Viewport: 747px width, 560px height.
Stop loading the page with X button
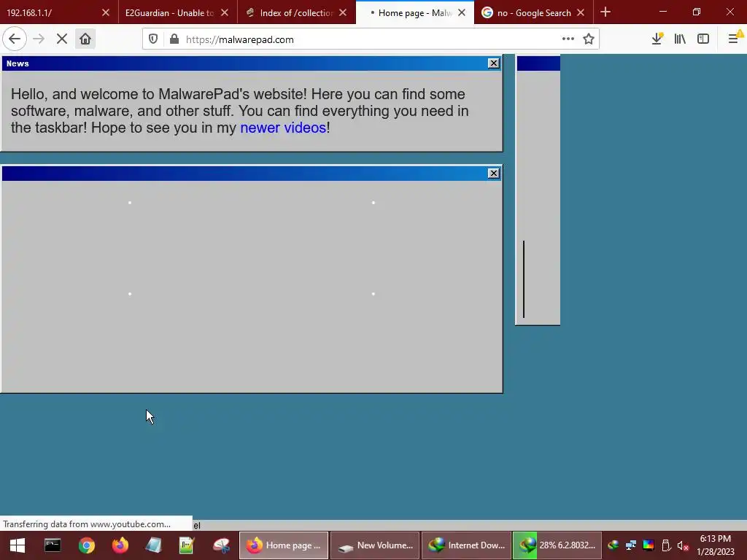click(x=62, y=39)
